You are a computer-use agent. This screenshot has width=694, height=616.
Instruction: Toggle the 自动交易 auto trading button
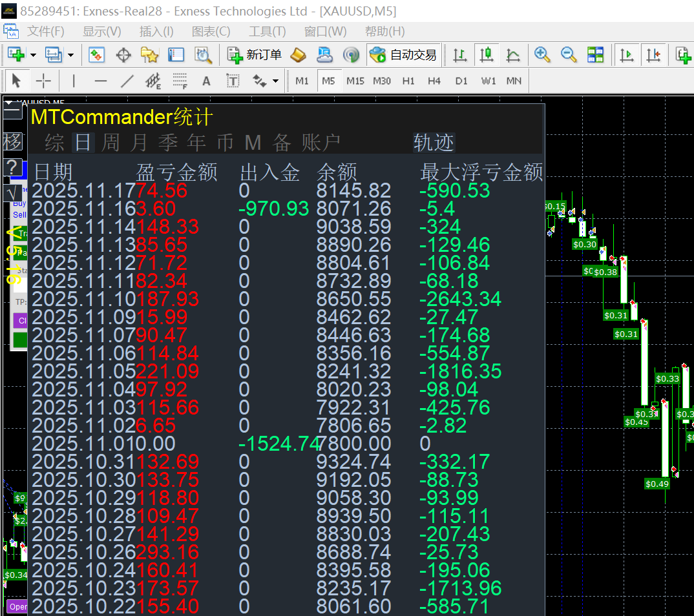[403, 55]
